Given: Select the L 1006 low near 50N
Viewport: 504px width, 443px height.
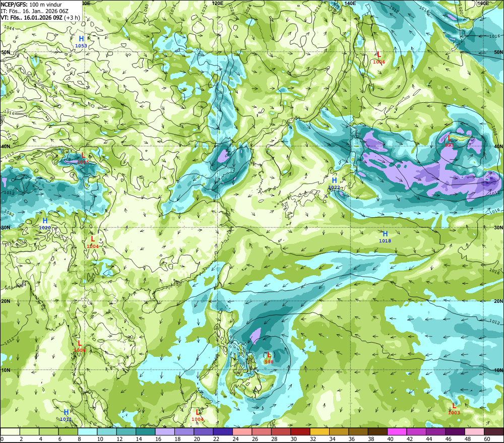Looking at the screenshot, I should point(379,58).
